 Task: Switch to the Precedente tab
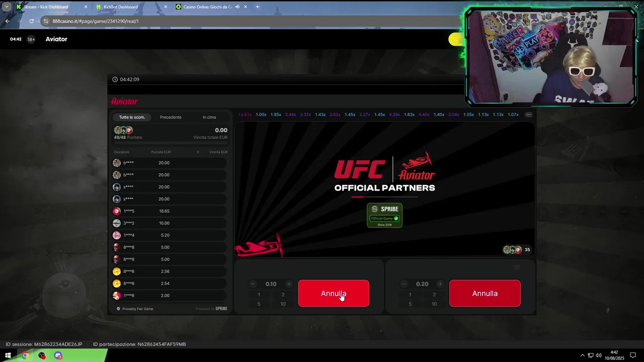click(x=171, y=117)
